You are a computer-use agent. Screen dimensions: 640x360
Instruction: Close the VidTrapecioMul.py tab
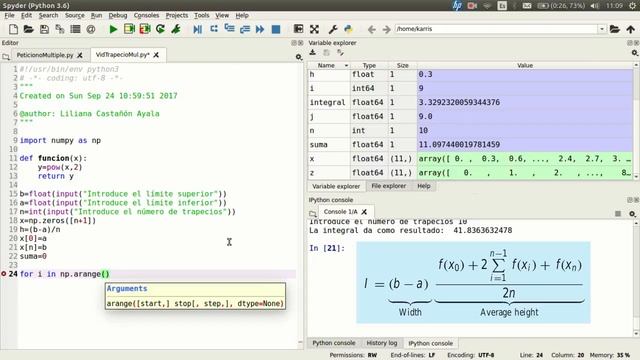click(x=156, y=55)
